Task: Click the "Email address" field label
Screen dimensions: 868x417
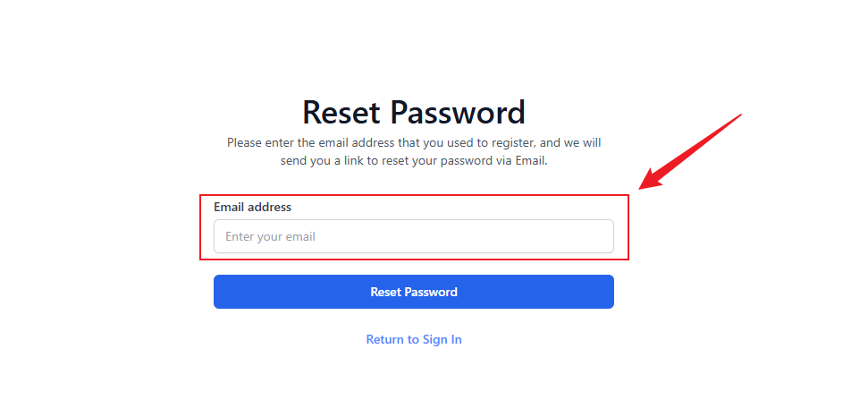Action: tap(252, 207)
